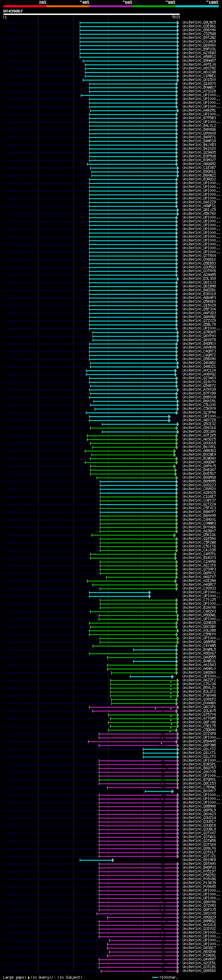Click the green alignment bar for UniRef100_B7QMV1

pos(138,779)
